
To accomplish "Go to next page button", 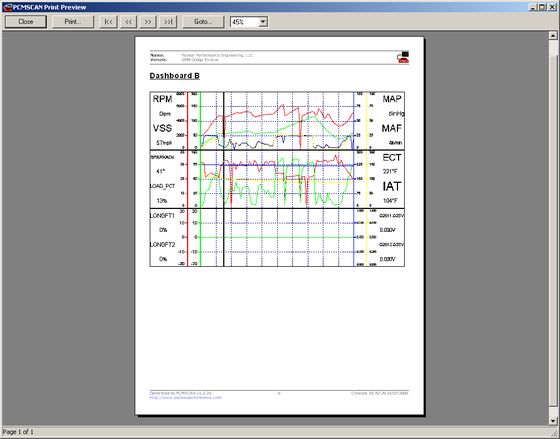I will tap(148, 22).
